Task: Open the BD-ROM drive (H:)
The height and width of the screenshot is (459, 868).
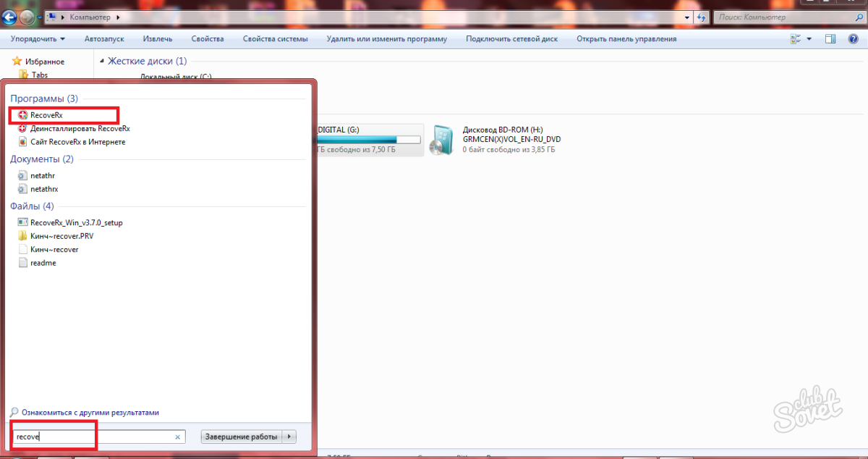Action: (x=506, y=140)
